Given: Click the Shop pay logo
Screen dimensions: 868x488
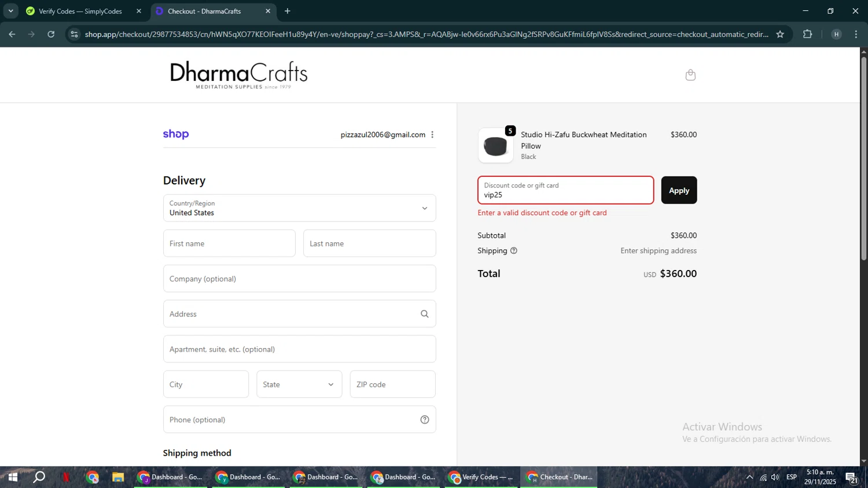Looking at the screenshot, I should coord(176,134).
